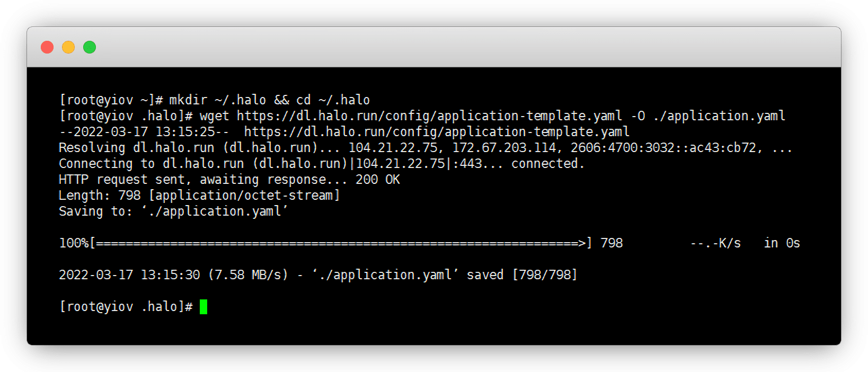This screenshot has height=372, width=868.
Task: Click the "mkdir" command text
Action: 188,100
